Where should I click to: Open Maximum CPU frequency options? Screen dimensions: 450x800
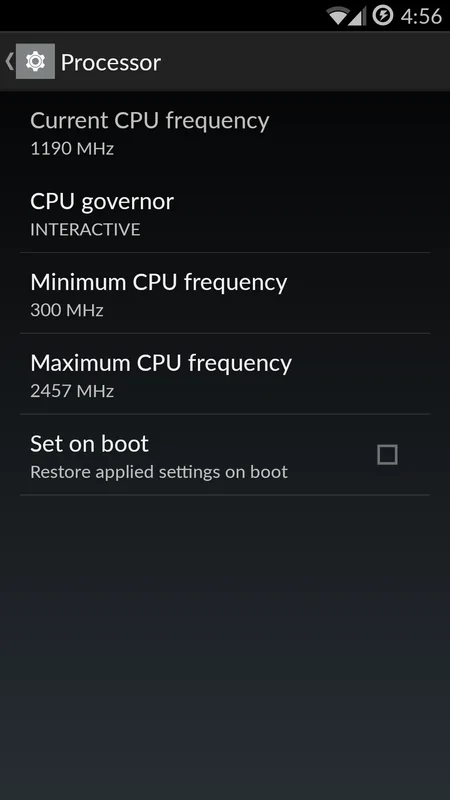(x=225, y=374)
